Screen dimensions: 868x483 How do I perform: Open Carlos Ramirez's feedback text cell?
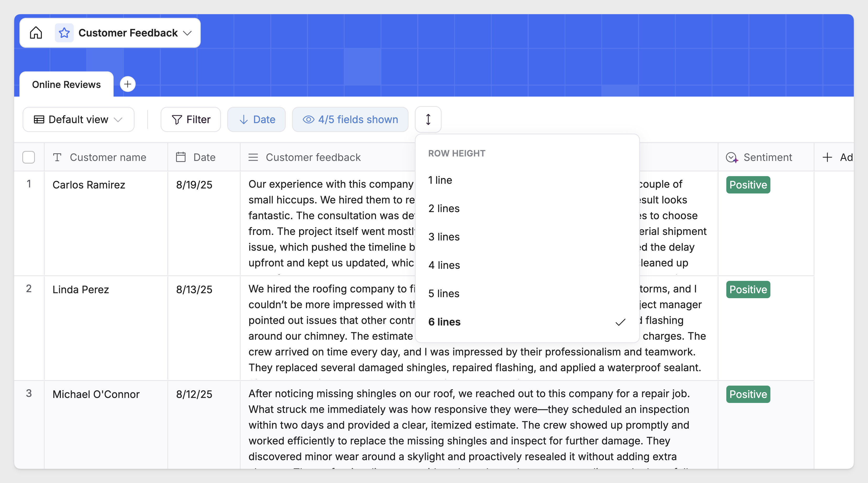click(328, 223)
